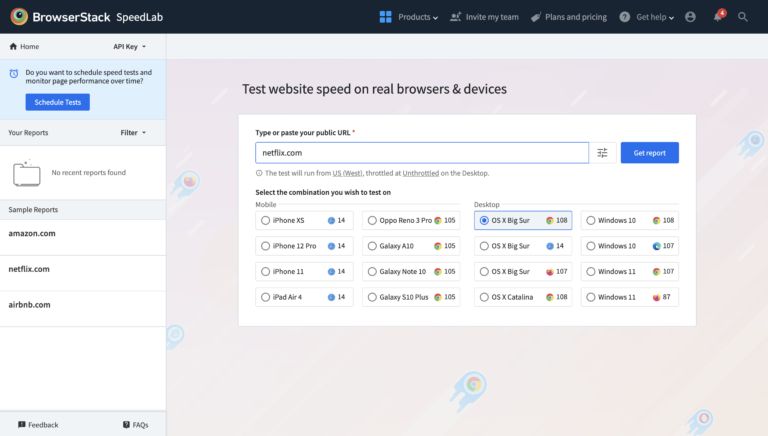The width and height of the screenshot is (768, 436).
Task: Select the iPad Air 4 radio button
Action: point(265,297)
